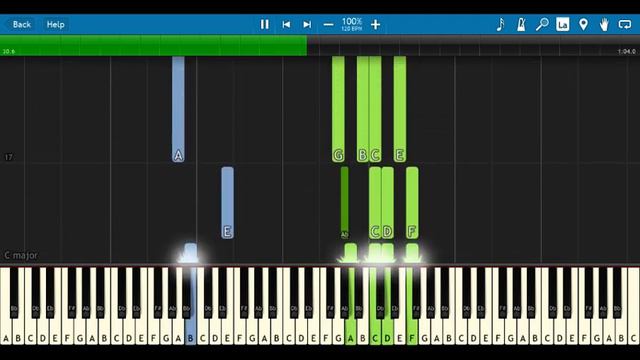Select the lower green C note beside D
Image resolution: width=640 pixels, height=360 pixels.
point(375,203)
